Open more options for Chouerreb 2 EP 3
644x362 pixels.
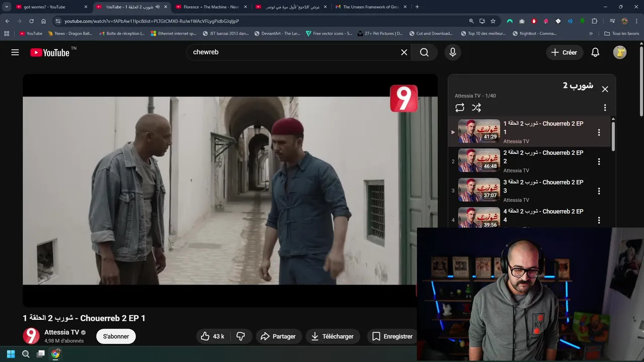tap(599, 191)
